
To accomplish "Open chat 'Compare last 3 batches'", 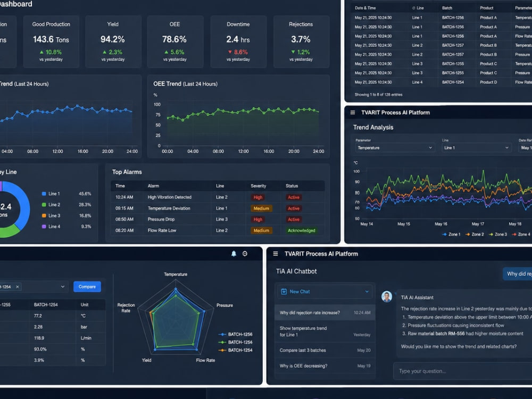I will (325, 350).
